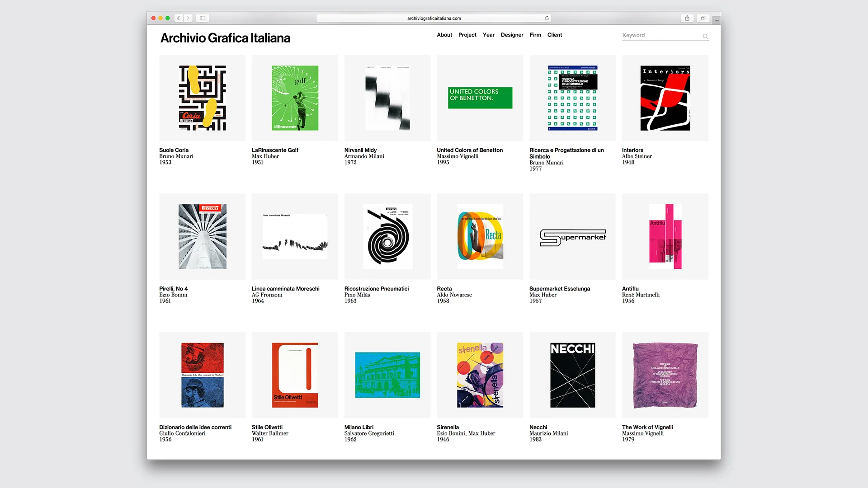
Task: Go forward with the browser forward arrow
Action: click(x=188, y=18)
